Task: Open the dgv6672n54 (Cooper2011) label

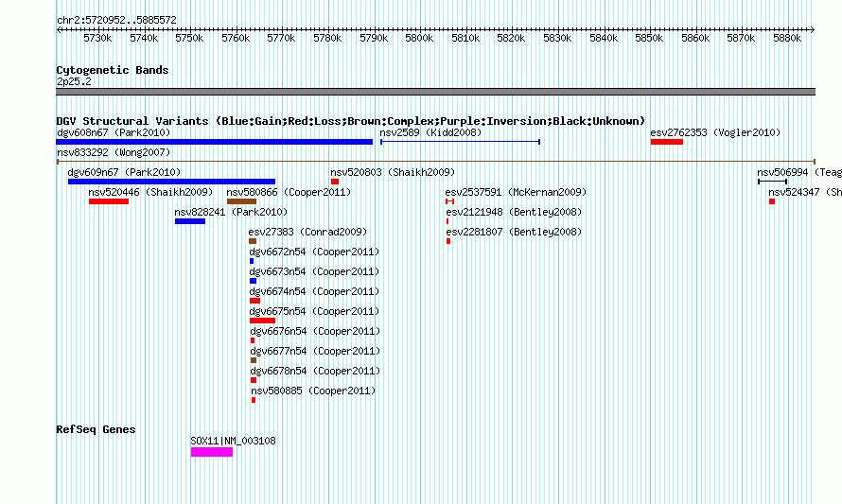Action: pyautogui.click(x=314, y=252)
